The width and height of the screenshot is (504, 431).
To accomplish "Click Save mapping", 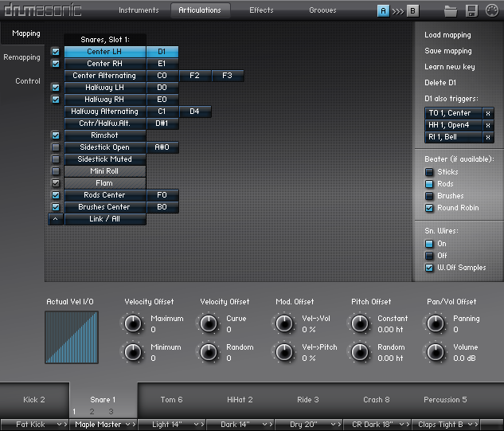I will 448,51.
